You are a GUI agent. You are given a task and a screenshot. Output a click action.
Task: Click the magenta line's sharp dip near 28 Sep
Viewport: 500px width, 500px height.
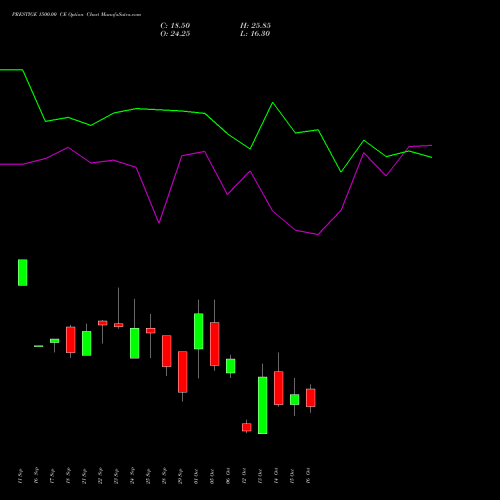pyautogui.click(x=159, y=223)
